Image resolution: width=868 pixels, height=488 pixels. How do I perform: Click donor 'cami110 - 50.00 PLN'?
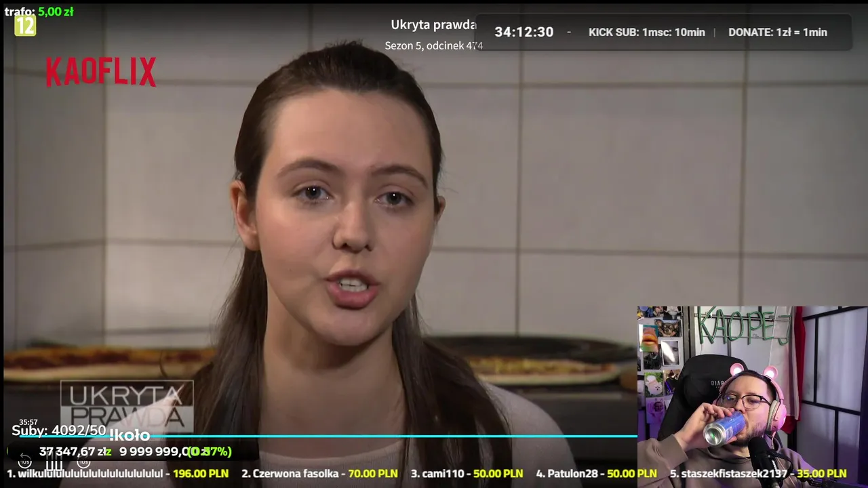467,474
